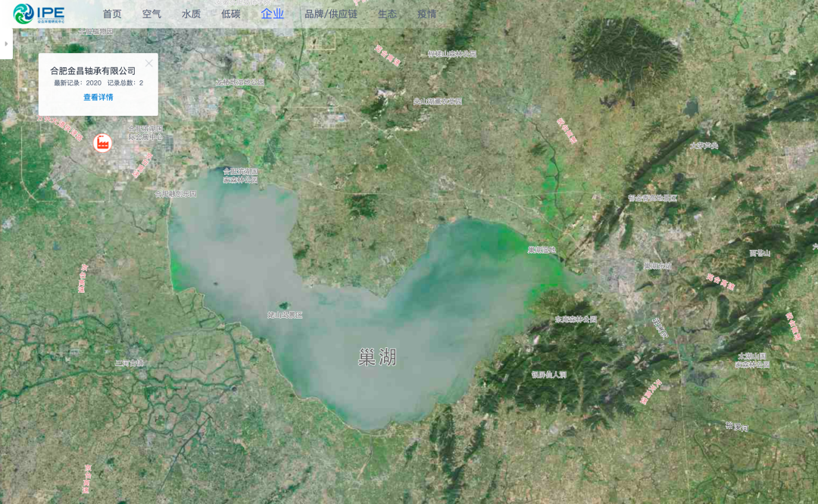The height and width of the screenshot is (504, 818).
Task: Click the 三河古镇 map label
Action: pyautogui.click(x=129, y=362)
